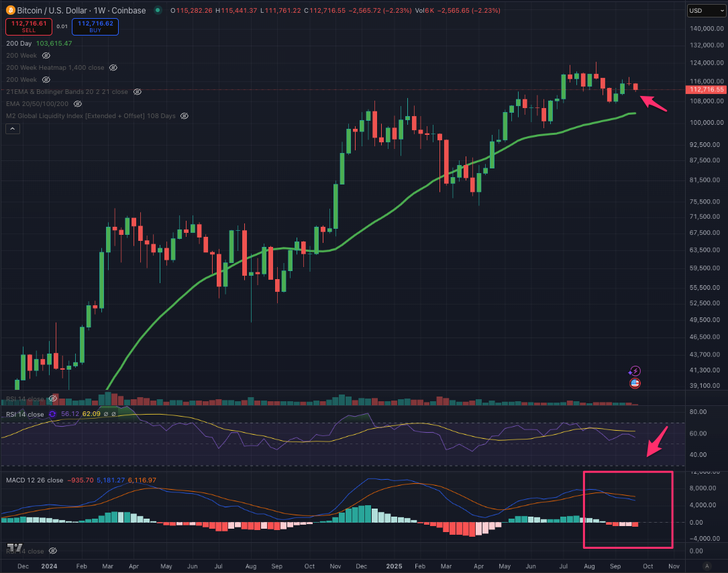Collapse the indicator legend with the chevron

pos(13,129)
